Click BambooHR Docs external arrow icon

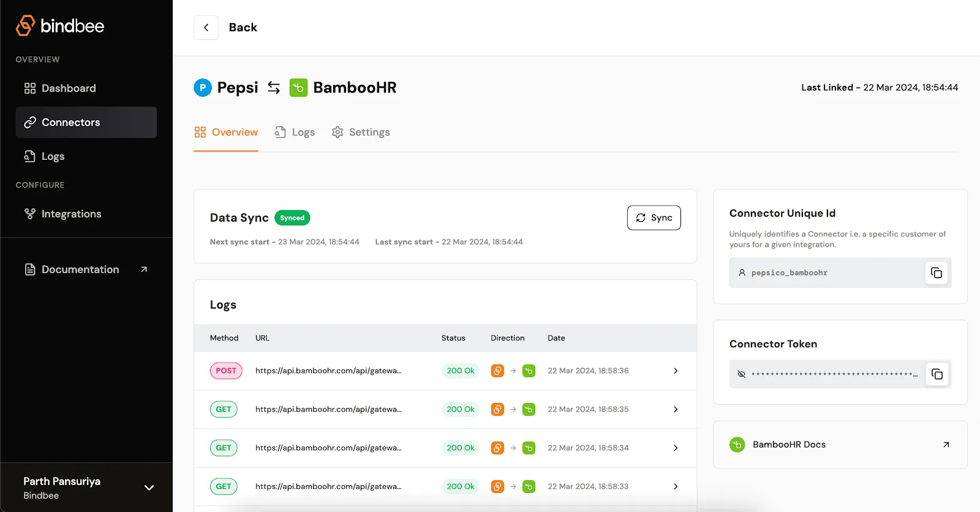coord(946,445)
